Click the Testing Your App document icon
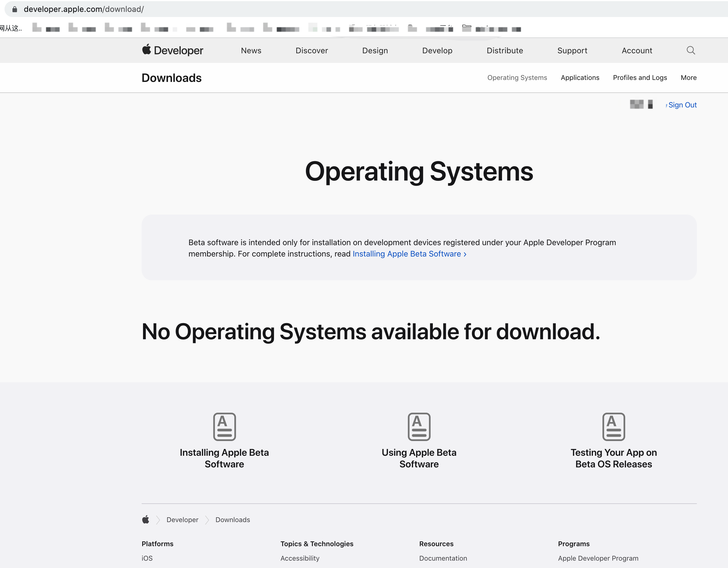Image resolution: width=728 pixels, height=568 pixels. [613, 427]
